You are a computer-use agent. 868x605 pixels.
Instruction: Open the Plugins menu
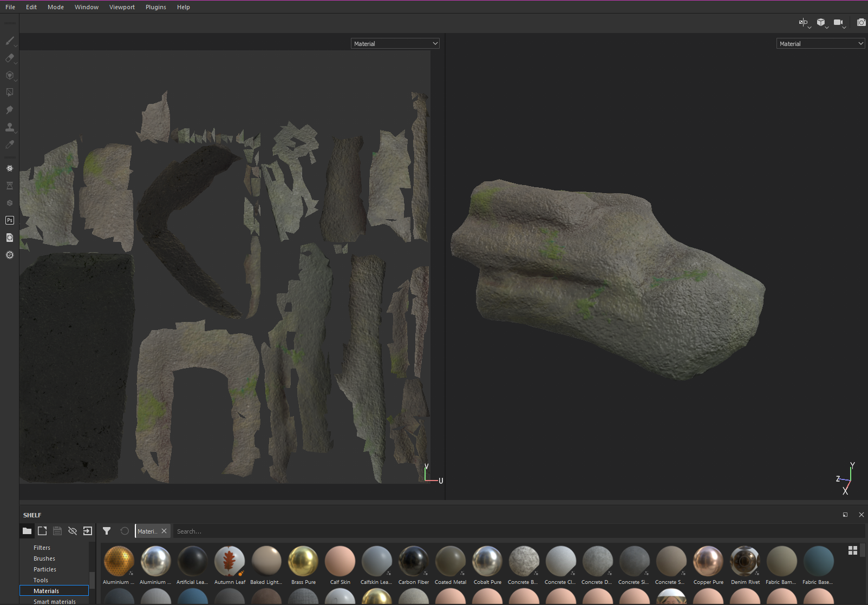(x=155, y=7)
